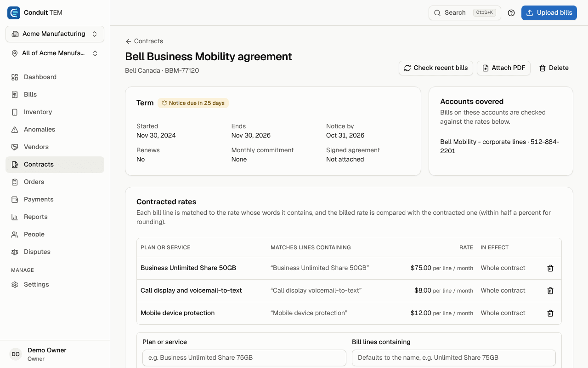Click the Vendors handshake icon
This screenshot has width=588, height=368.
[x=15, y=147]
